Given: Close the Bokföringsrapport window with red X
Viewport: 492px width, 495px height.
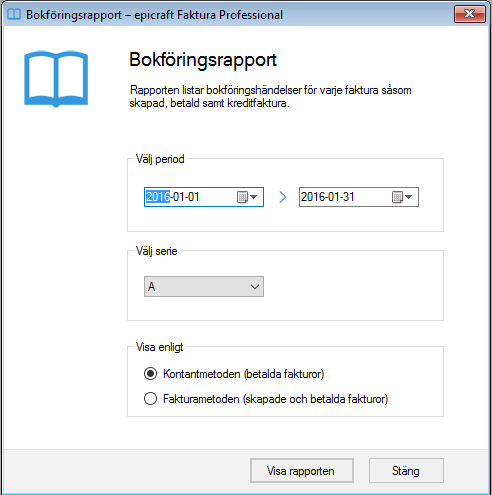Looking at the screenshot, I should coord(469,14).
